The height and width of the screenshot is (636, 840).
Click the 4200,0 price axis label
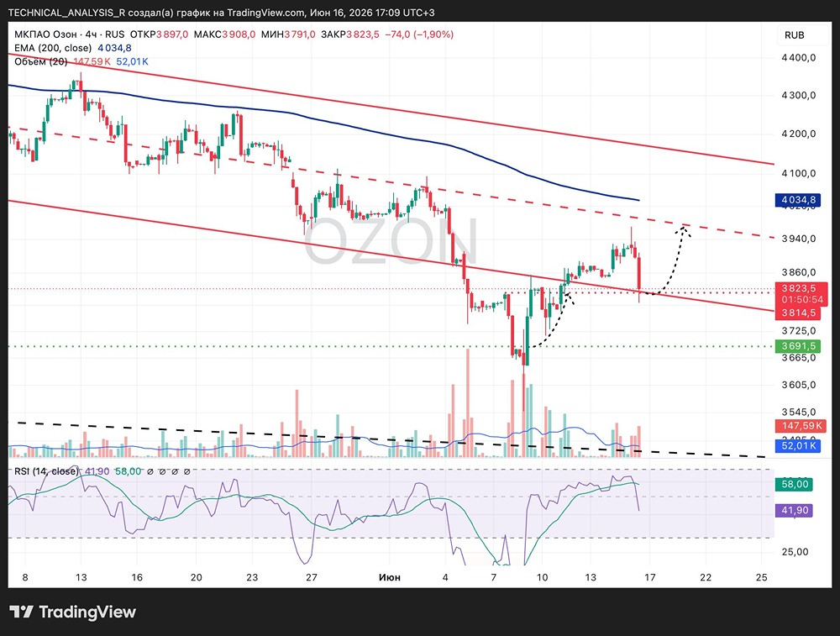(x=799, y=134)
